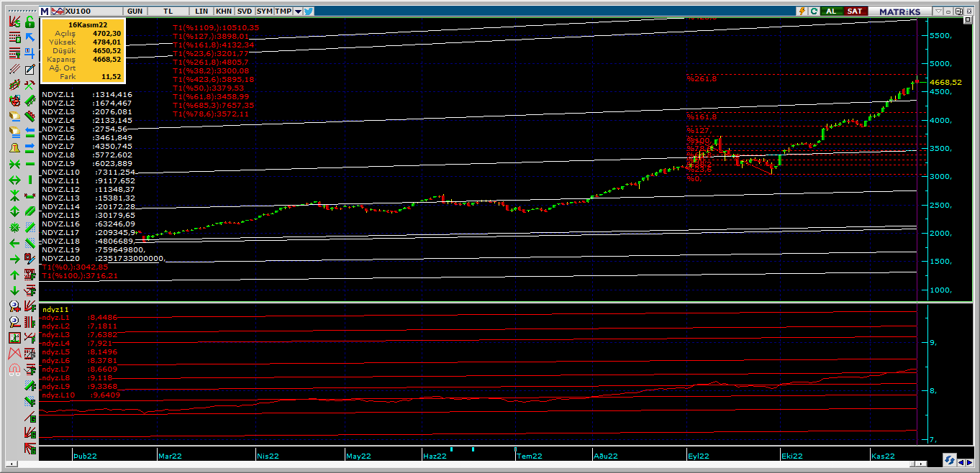Click the blue double right arrows icon
The image size is (980, 473).
(30, 147)
